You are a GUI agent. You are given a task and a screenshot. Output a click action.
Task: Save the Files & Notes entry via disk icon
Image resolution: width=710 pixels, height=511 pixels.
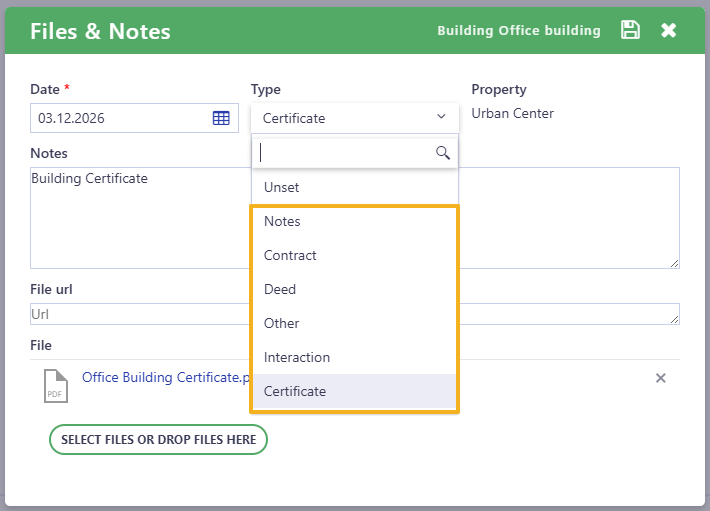point(630,30)
